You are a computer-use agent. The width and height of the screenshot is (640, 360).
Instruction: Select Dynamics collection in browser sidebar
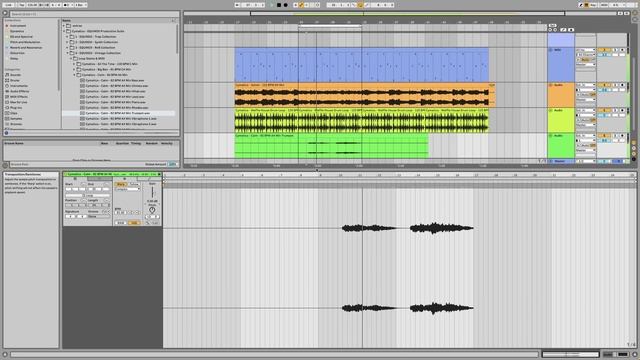tap(17, 31)
